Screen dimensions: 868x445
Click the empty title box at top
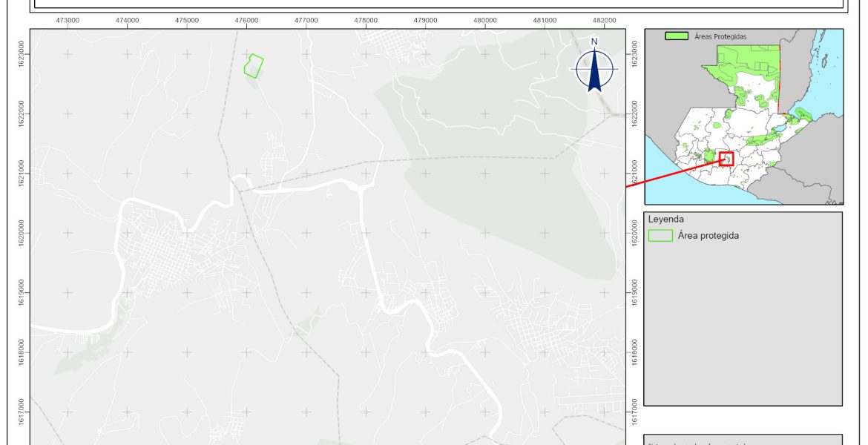438,4
